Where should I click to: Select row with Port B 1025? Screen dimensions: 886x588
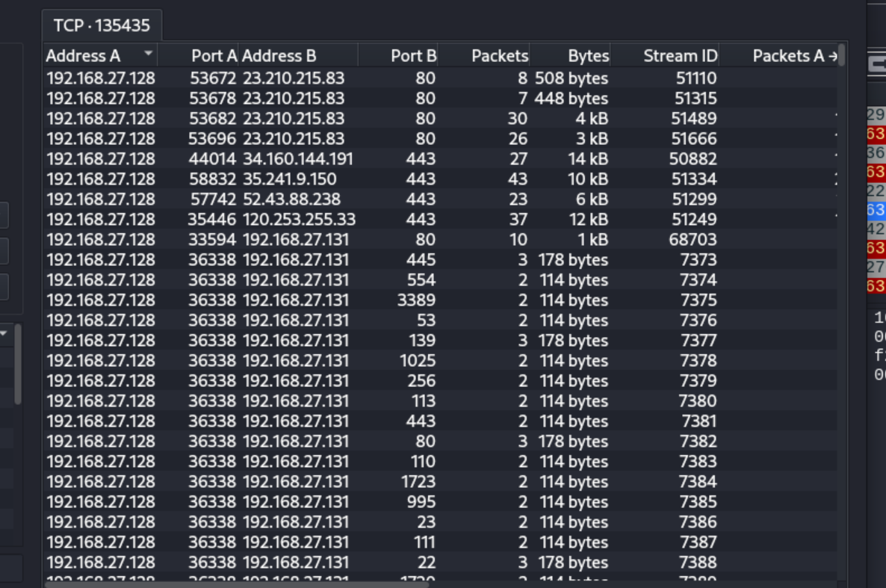click(441, 361)
